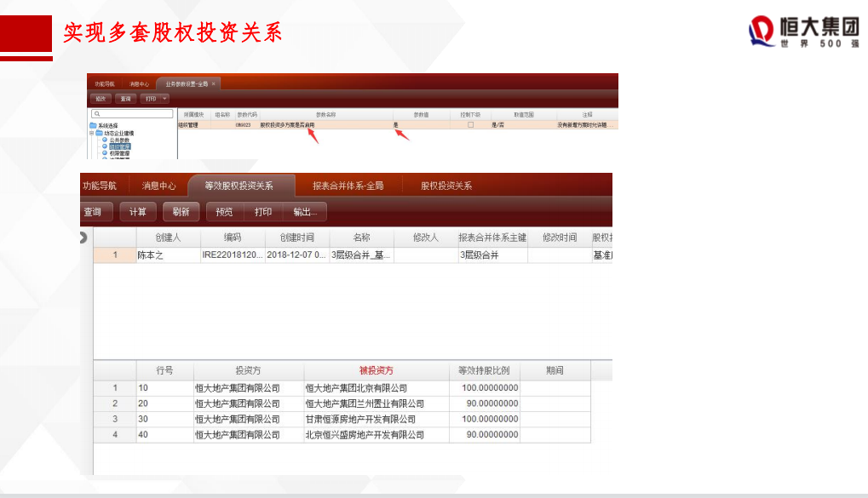Close the 业务参数设置-全局 tab via its x icon
The width and height of the screenshot is (868, 498).
pyautogui.click(x=213, y=84)
